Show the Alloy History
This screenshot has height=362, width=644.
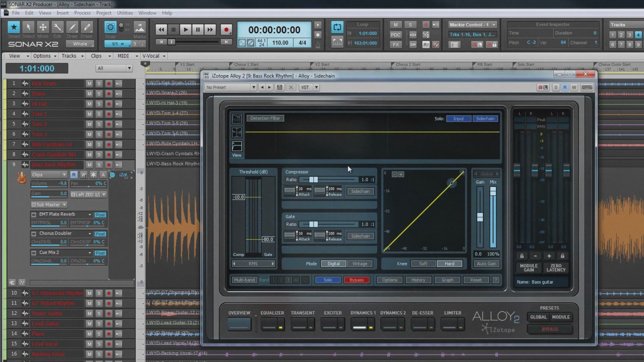click(x=418, y=280)
